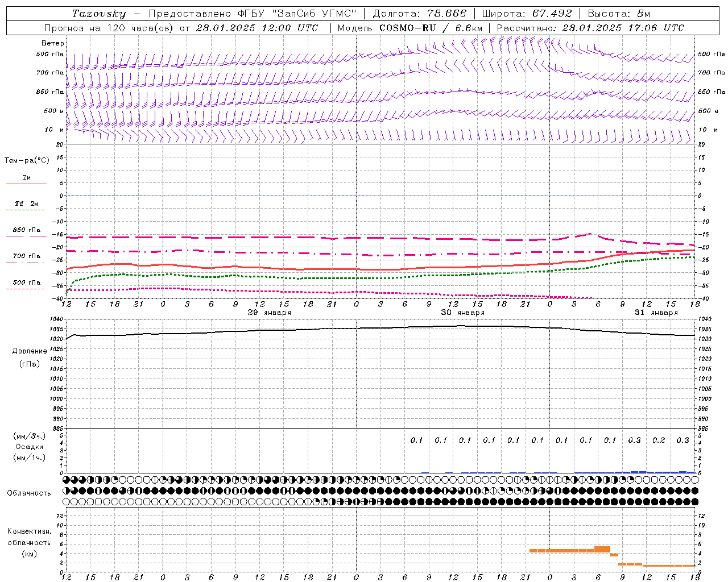Click the black pressure curve

coord(381,327)
